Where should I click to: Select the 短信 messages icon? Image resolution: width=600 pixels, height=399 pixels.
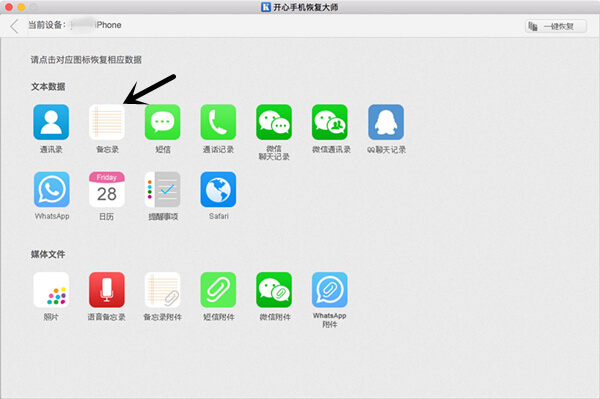coord(163,122)
